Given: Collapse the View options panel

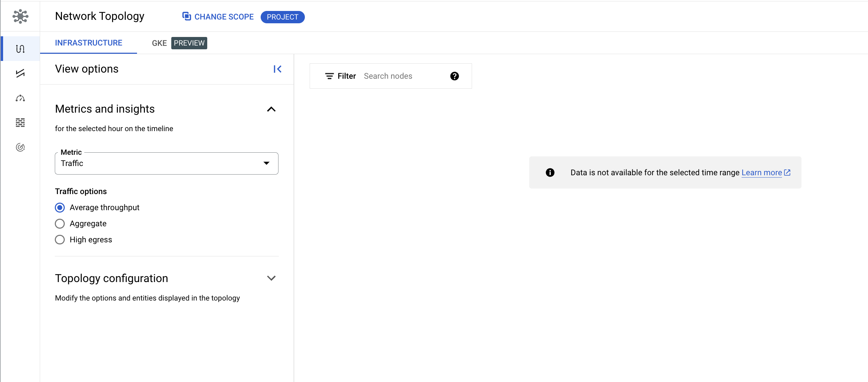Looking at the screenshot, I should pos(277,69).
